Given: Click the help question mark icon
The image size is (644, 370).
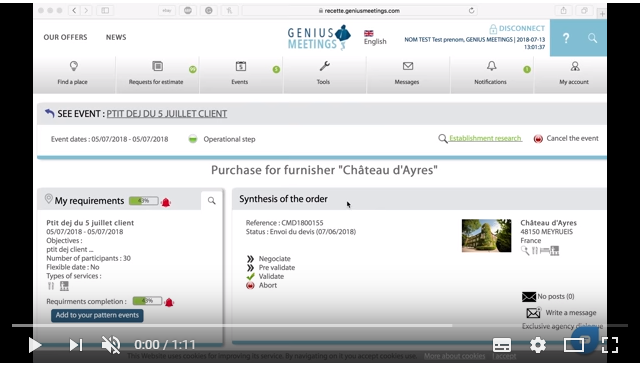Looking at the screenshot, I should click(566, 38).
